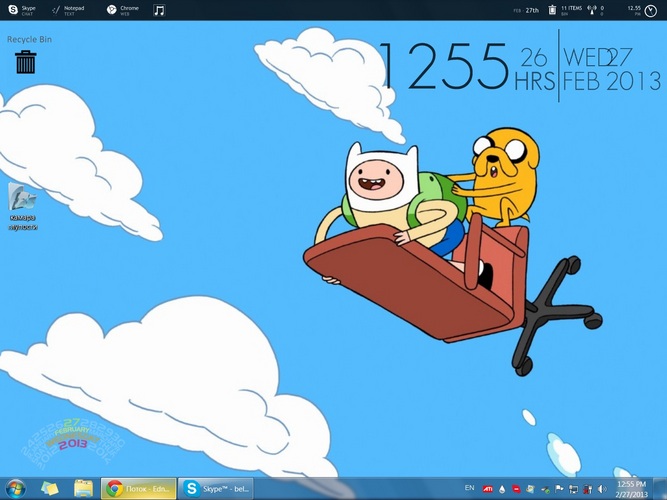The width and height of the screenshot is (667, 500).
Task: Click Safely Remove Hardware tray icon
Action: coord(545,489)
